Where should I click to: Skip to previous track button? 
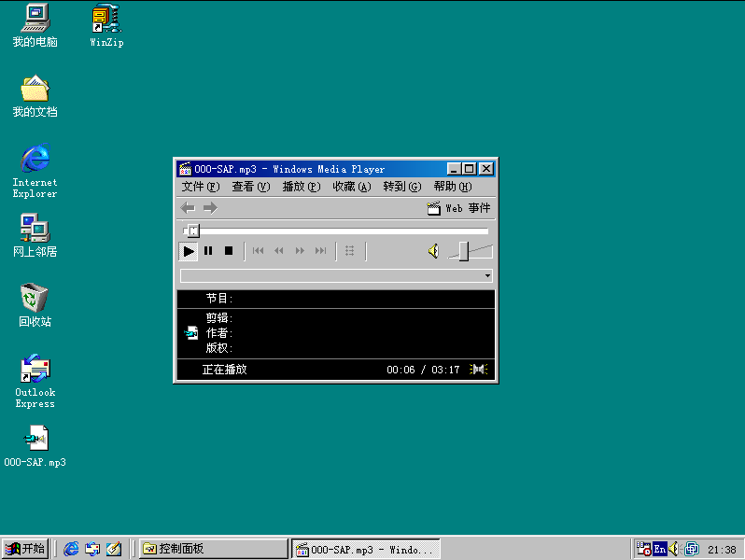click(x=258, y=251)
